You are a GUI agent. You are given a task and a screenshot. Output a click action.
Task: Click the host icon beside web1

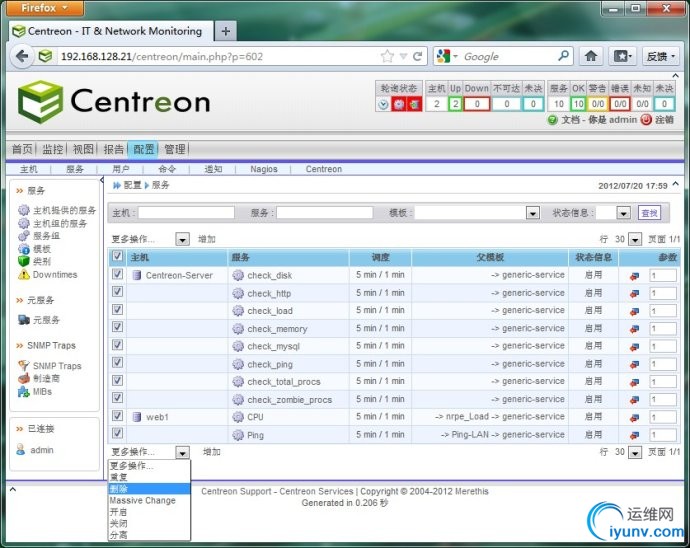click(x=137, y=416)
